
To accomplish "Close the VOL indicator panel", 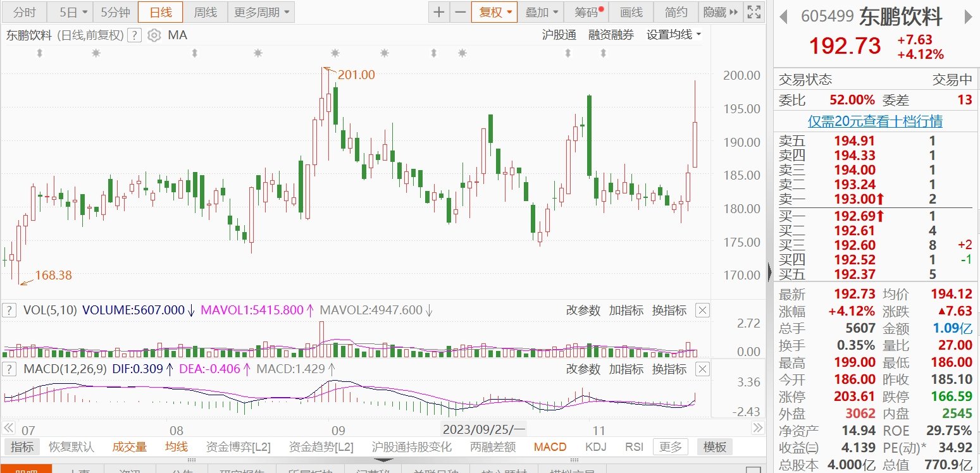I will pyautogui.click(x=702, y=310).
